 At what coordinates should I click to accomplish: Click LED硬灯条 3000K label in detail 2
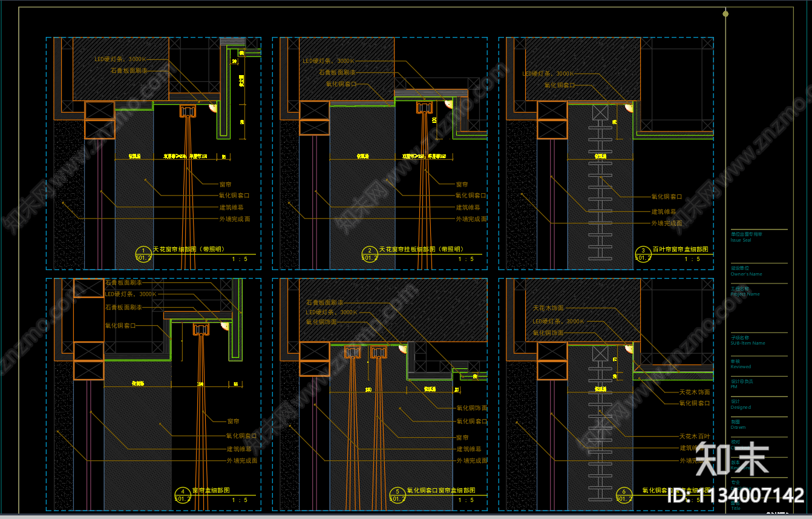pos(329,61)
